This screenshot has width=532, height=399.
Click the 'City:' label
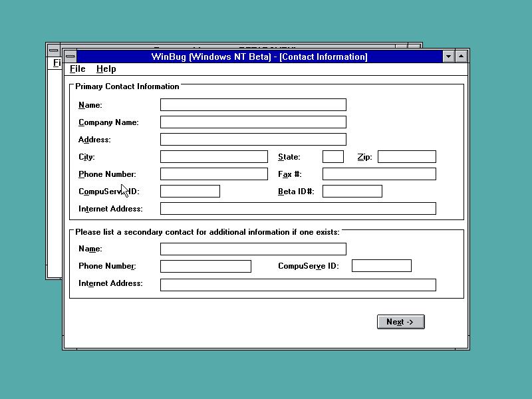pyautogui.click(x=86, y=157)
